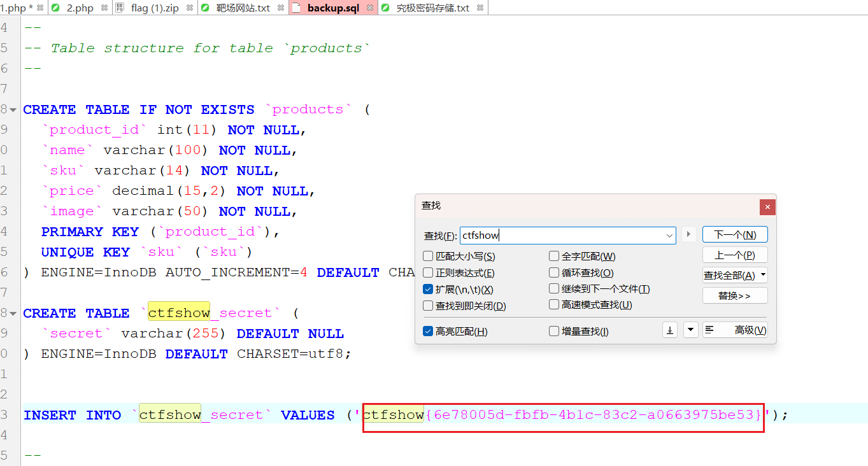Enable 匹配大小写(S) match case option
This screenshot has width=868, height=466.
click(x=459, y=257)
